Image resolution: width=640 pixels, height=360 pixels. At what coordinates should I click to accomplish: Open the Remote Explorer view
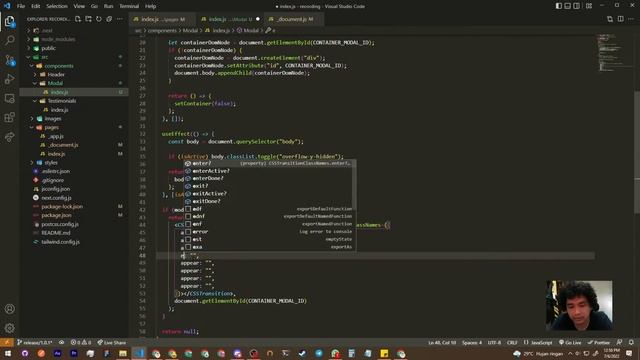[x=10, y=98]
